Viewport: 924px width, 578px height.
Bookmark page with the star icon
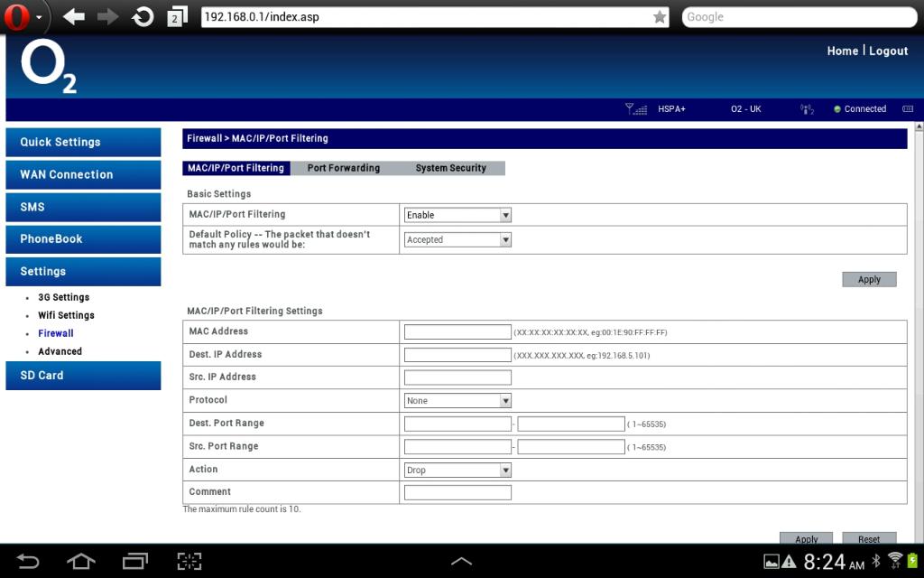(660, 17)
